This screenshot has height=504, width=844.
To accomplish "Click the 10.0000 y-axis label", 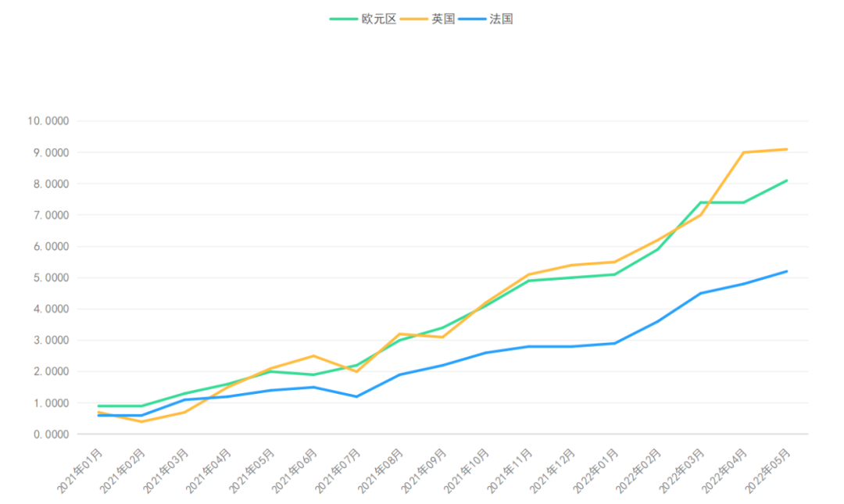I will tap(48, 121).
